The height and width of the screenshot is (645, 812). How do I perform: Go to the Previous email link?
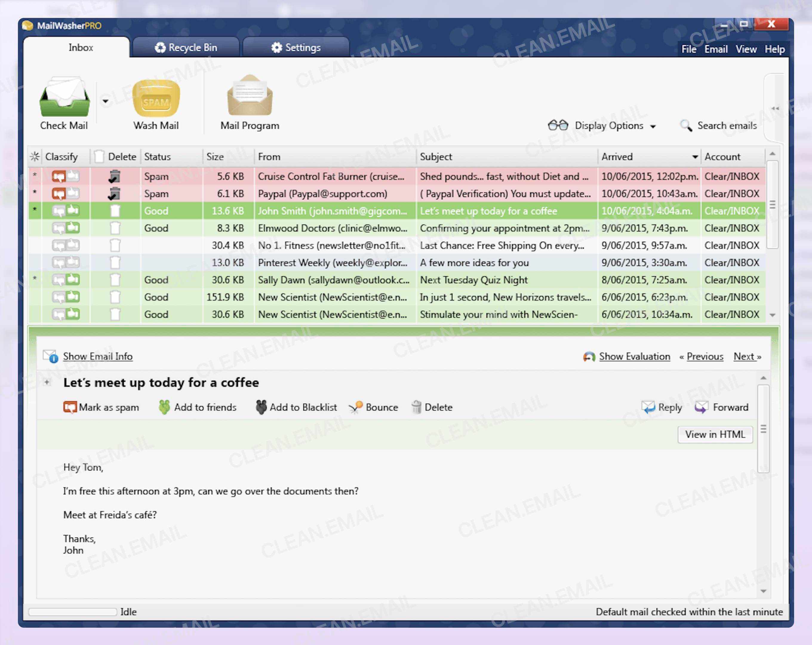[705, 356]
